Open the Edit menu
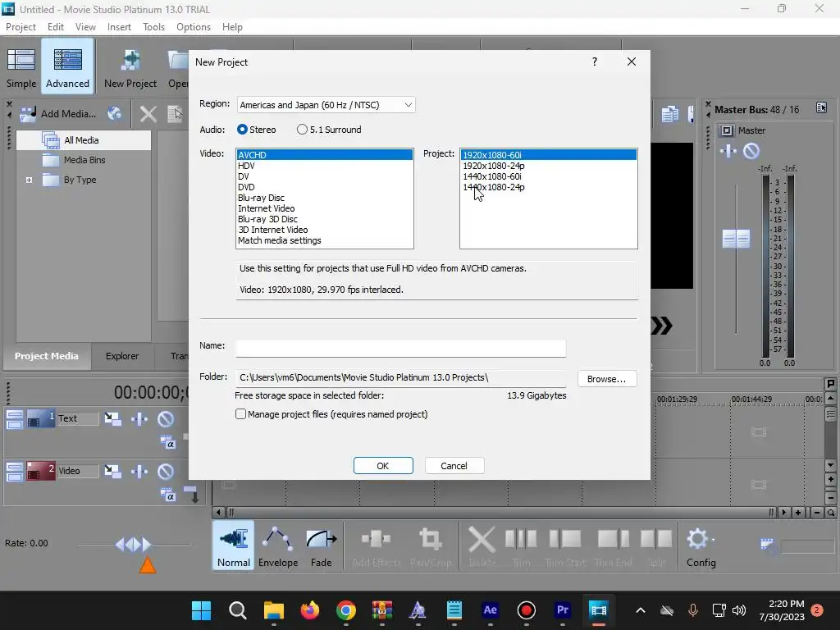This screenshot has width=840, height=630. tap(55, 27)
